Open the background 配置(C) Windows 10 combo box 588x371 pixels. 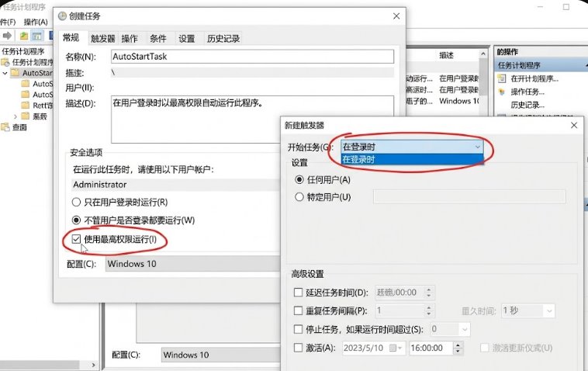coord(221,355)
